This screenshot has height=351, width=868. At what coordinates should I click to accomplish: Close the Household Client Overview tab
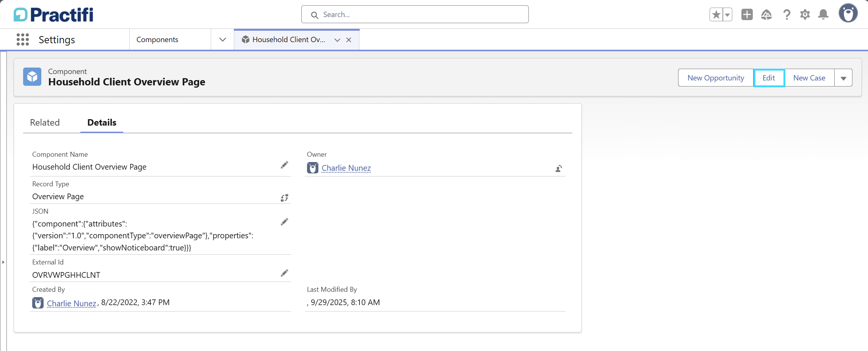point(349,40)
